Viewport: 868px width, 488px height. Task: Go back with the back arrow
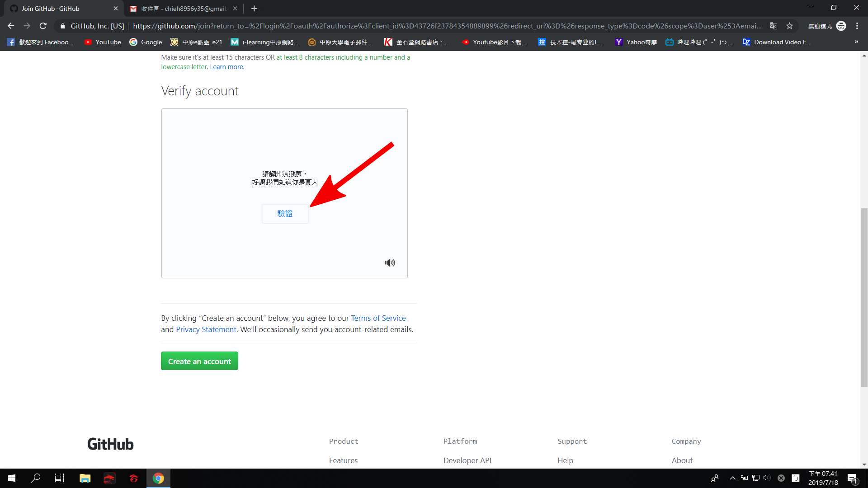coord(11,26)
